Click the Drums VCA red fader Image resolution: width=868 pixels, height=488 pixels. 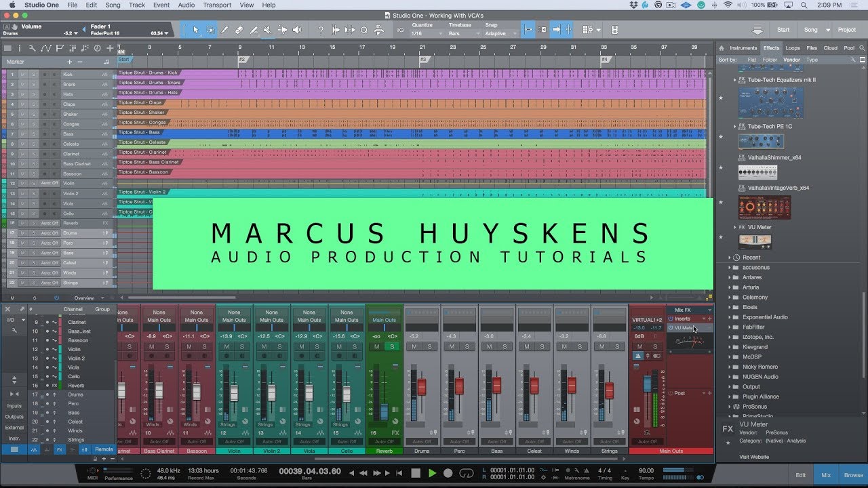[421, 386]
